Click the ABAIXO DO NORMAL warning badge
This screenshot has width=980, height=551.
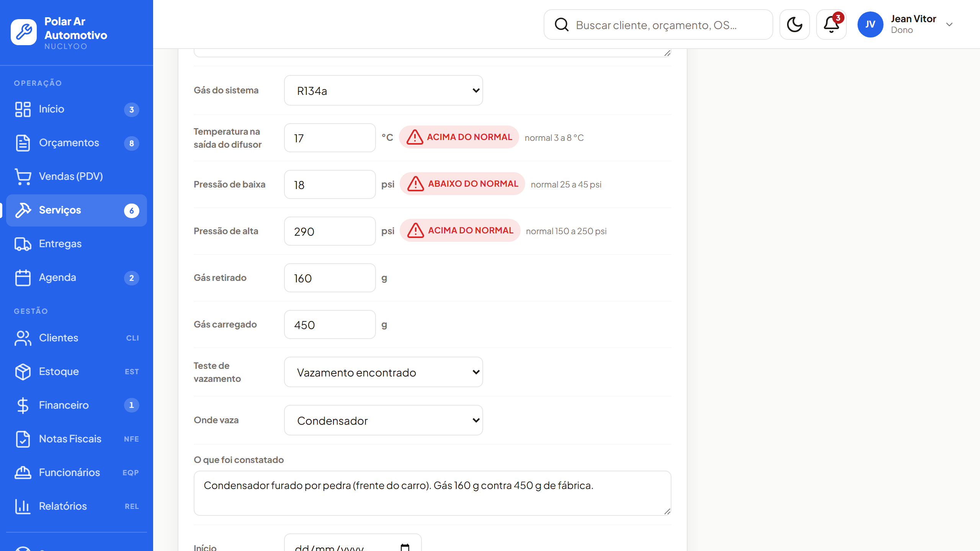click(462, 184)
